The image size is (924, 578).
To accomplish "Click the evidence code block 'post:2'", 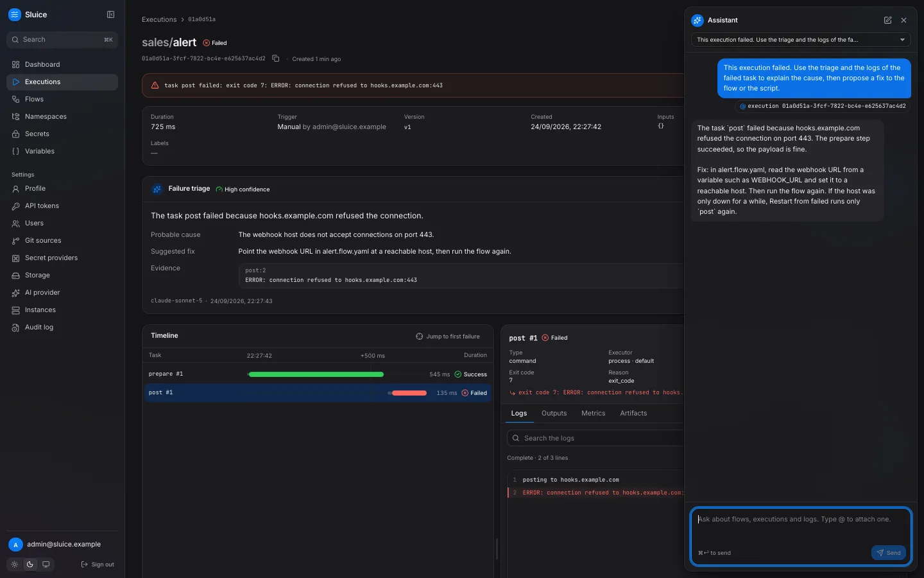I will click(461, 276).
